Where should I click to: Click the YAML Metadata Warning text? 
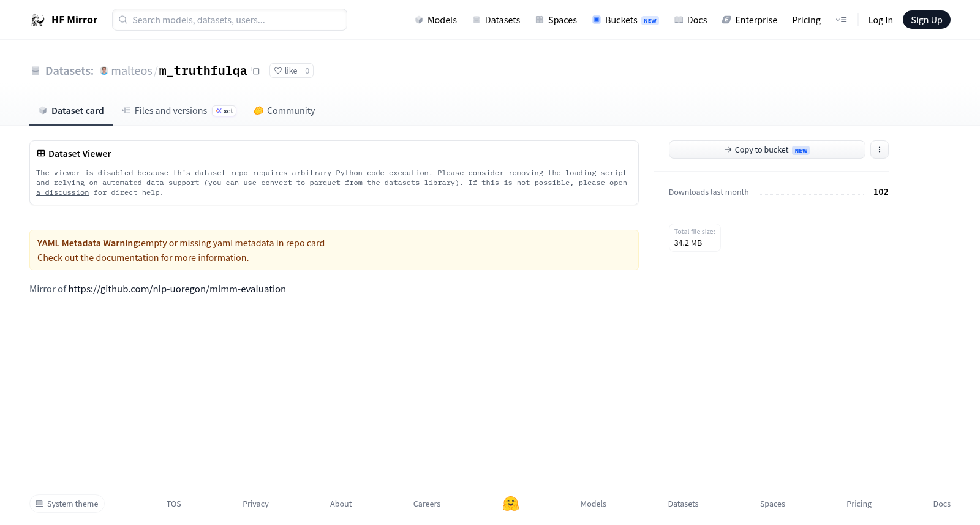pos(89,243)
